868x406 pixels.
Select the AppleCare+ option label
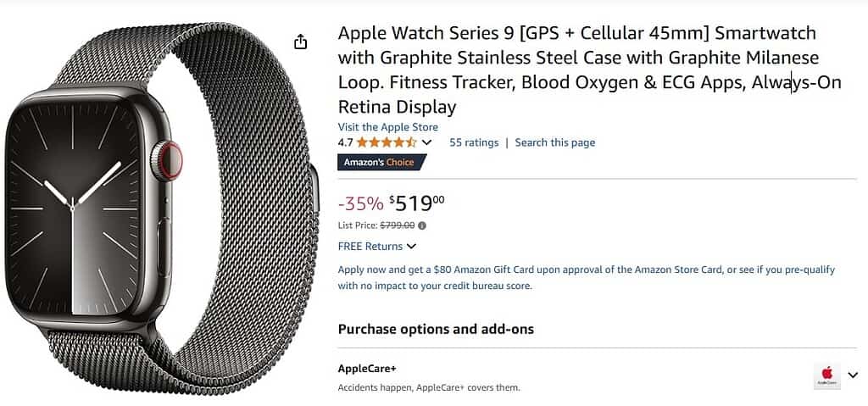[x=367, y=370]
